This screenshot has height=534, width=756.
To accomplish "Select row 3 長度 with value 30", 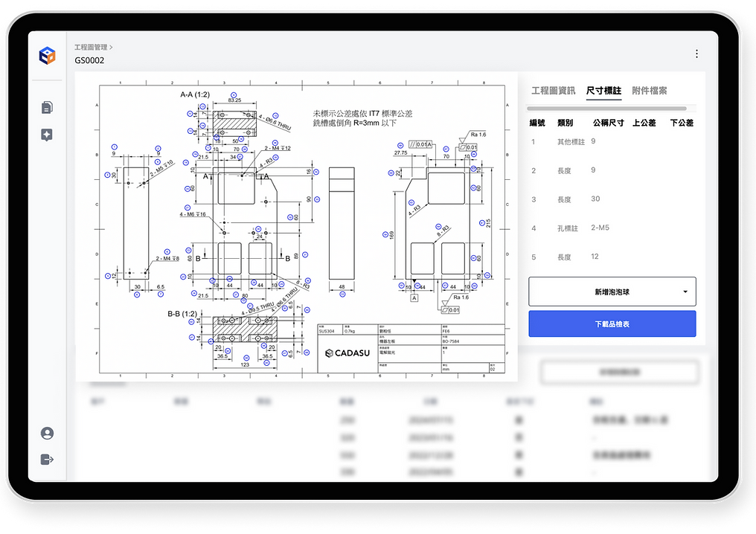I will tap(612, 199).
